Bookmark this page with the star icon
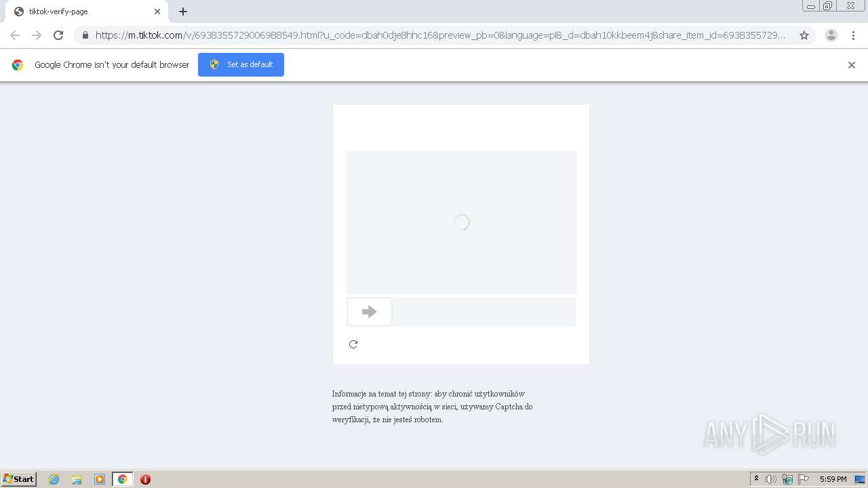 pos(804,35)
